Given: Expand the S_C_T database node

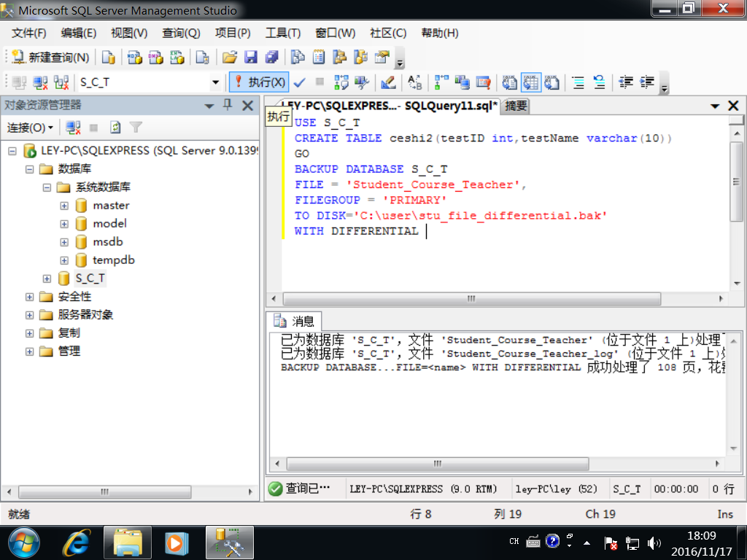Looking at the screenshot, I should click(x=47, y=279).
